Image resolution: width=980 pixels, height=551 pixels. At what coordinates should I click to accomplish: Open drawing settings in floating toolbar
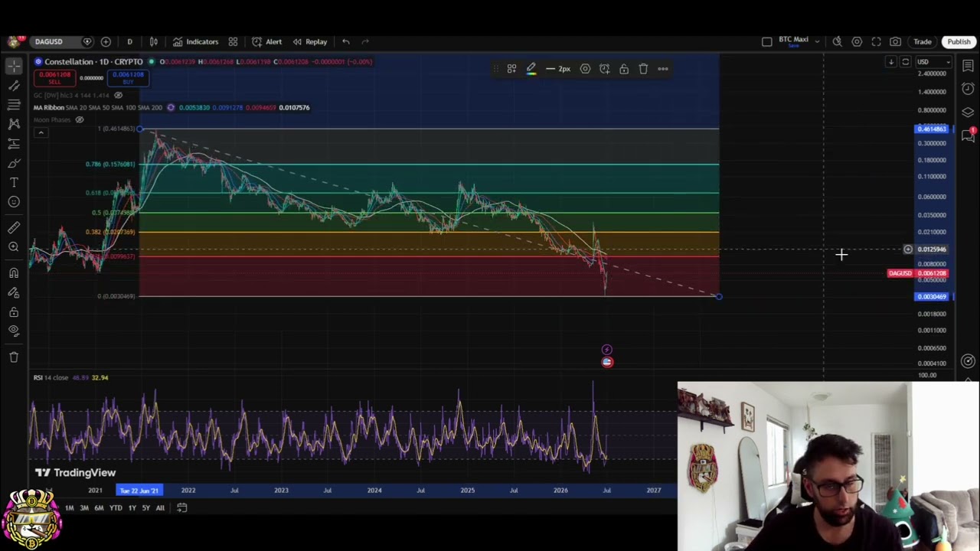pos(585,69)
